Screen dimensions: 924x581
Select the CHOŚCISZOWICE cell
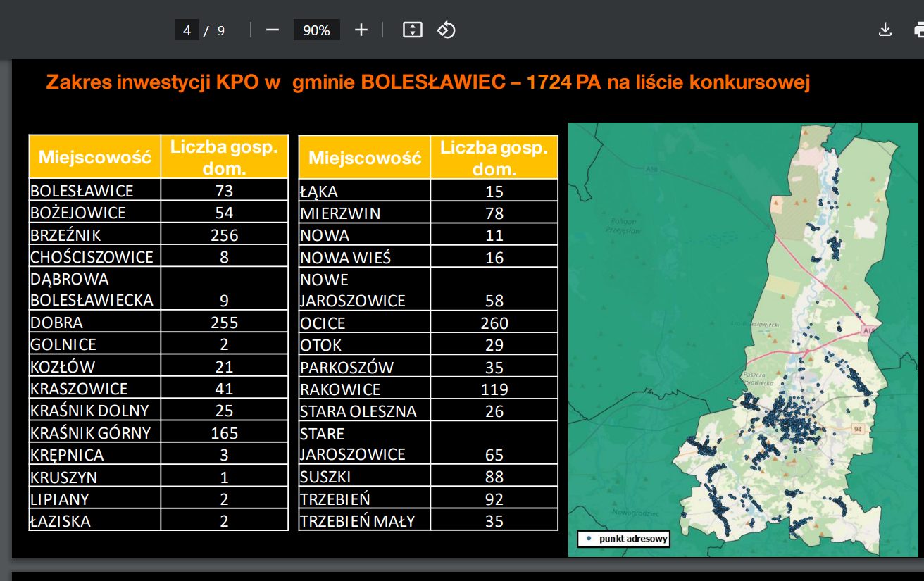(94, 256)
